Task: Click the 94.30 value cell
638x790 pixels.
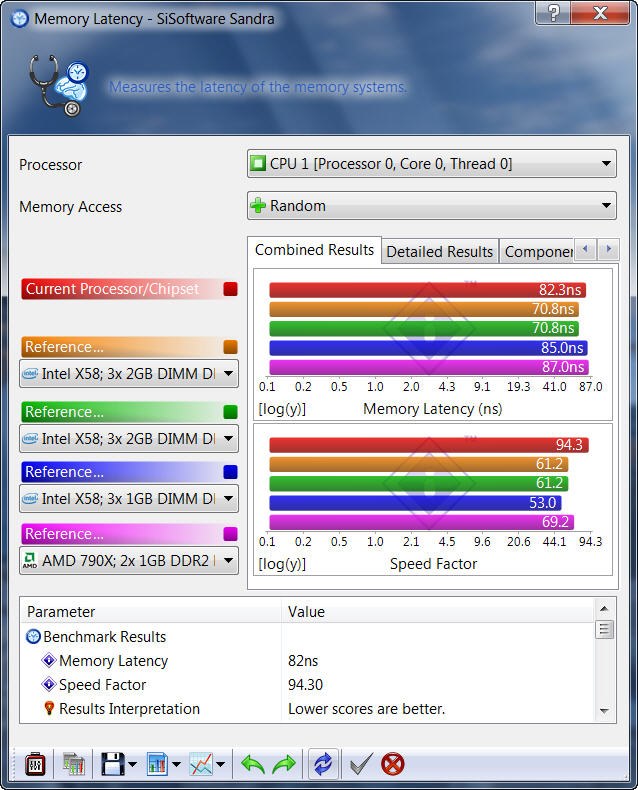Action: tap(305, 685)
